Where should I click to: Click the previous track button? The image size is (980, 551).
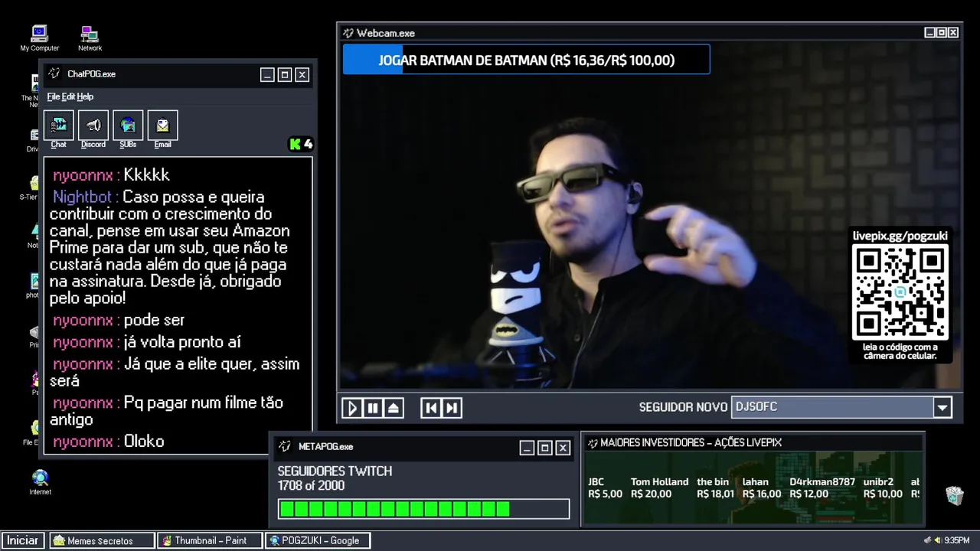coord(431,408)
